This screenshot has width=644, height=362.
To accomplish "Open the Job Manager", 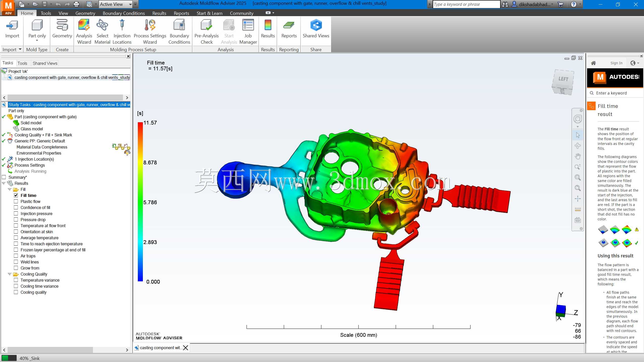I will pos(248,32).
